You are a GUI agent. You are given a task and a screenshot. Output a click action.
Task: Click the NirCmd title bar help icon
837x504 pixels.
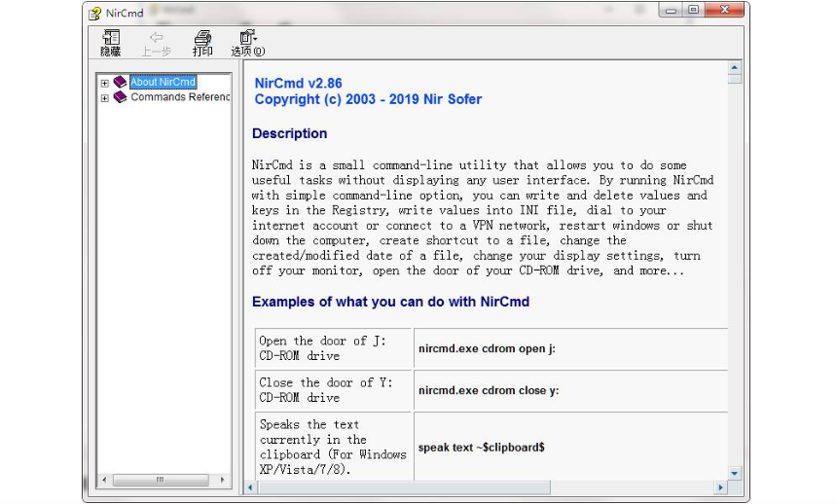click(94, 13)
